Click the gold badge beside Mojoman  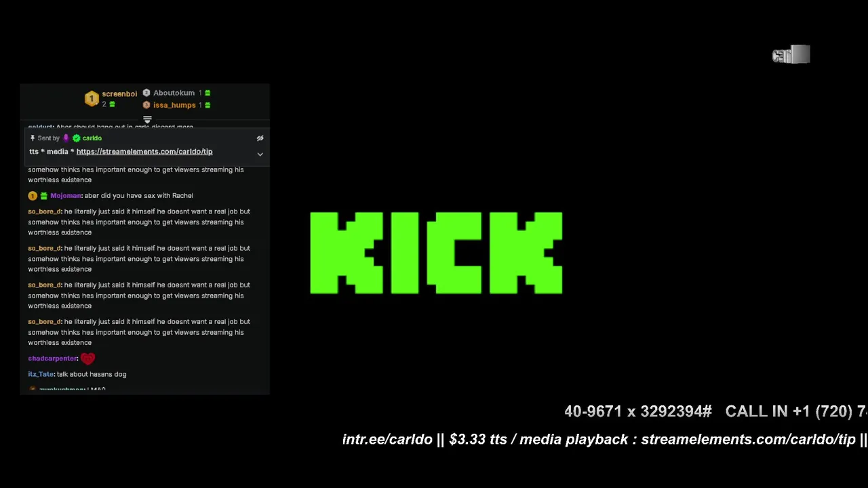[x=32, y=196]
